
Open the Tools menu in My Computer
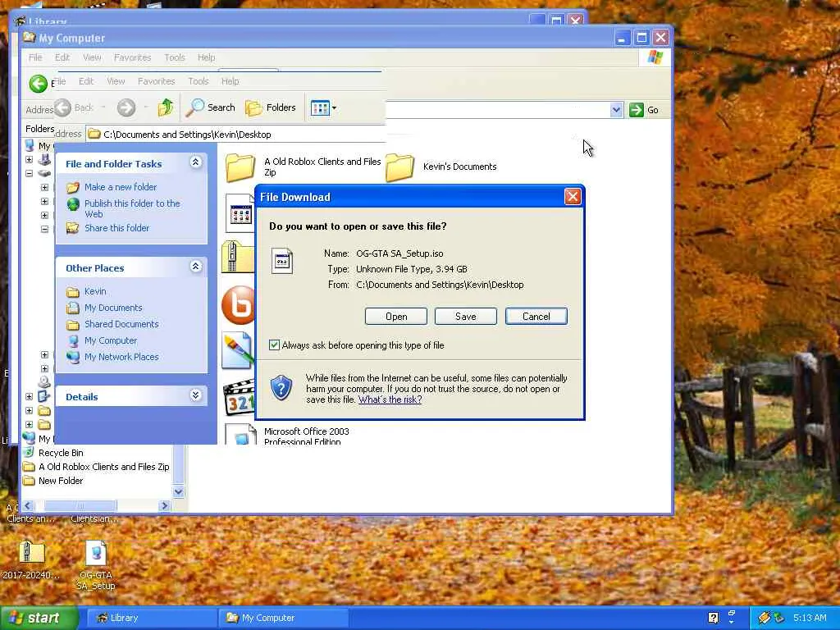pos(175,57)
